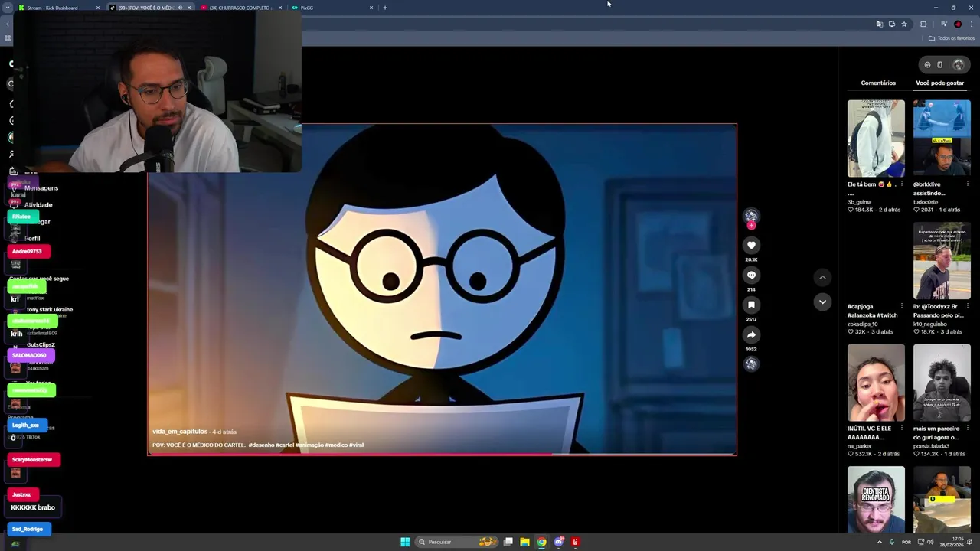Go to next video with down chevron
This screenshot has height=551, width=980.
822,302
